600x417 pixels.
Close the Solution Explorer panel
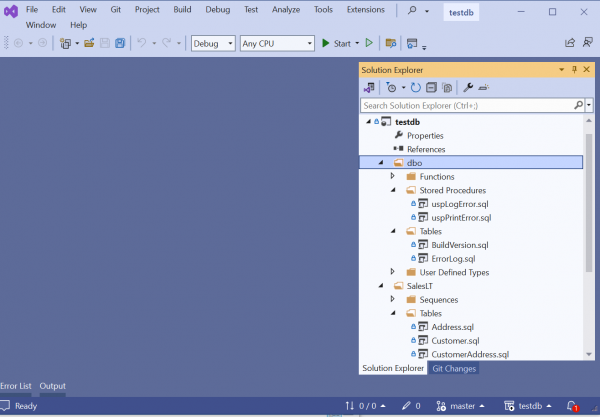pyautogui.click(x=586, y=69)
